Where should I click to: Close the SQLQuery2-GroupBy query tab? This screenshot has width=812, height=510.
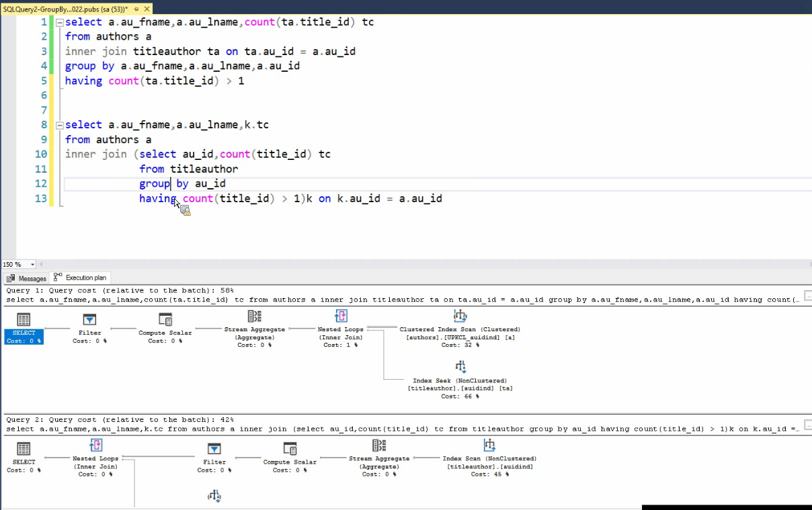click(147, 10)
